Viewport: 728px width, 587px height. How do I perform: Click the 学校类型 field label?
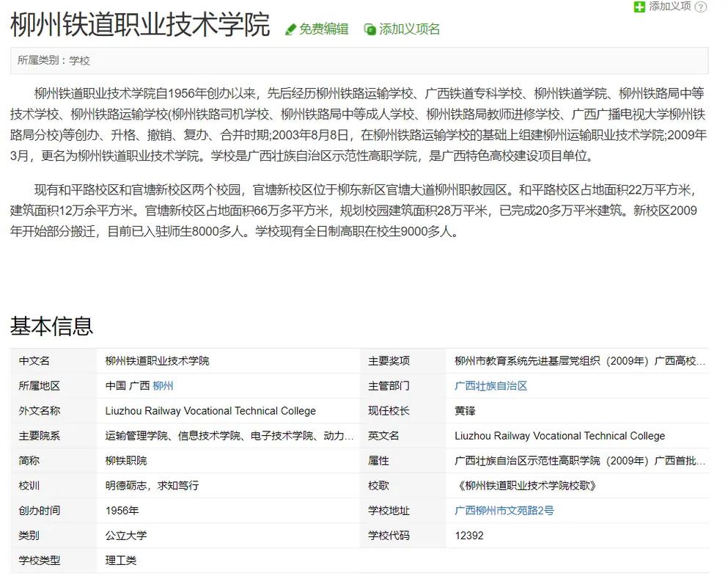coord(39,561)
